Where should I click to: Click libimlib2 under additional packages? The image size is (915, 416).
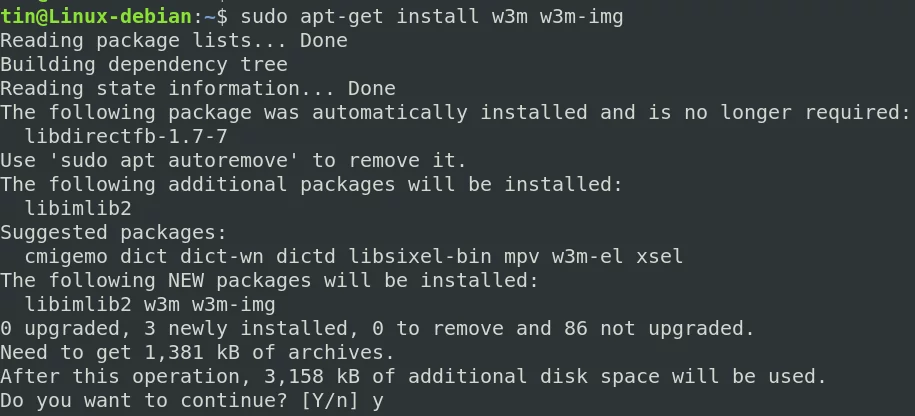click(78, 208)
